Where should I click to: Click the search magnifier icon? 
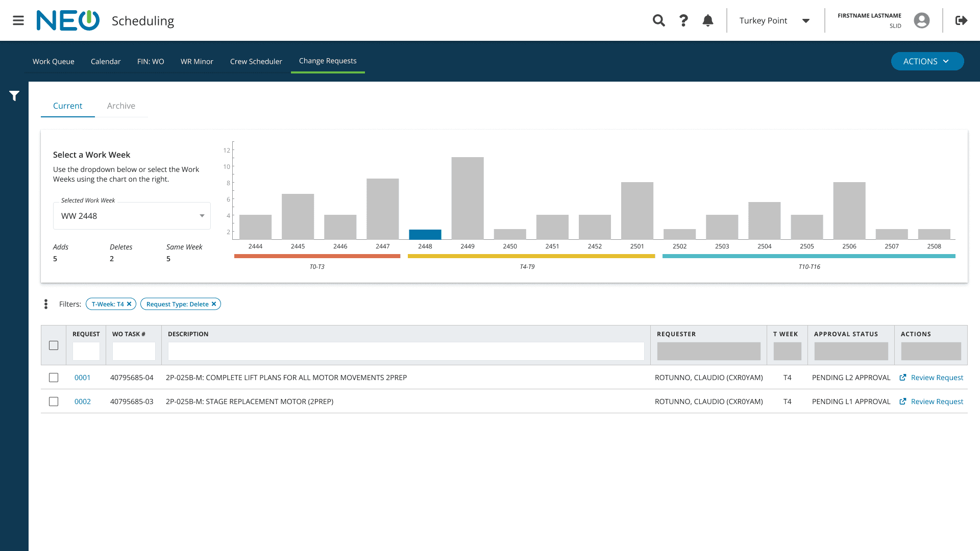658,20
